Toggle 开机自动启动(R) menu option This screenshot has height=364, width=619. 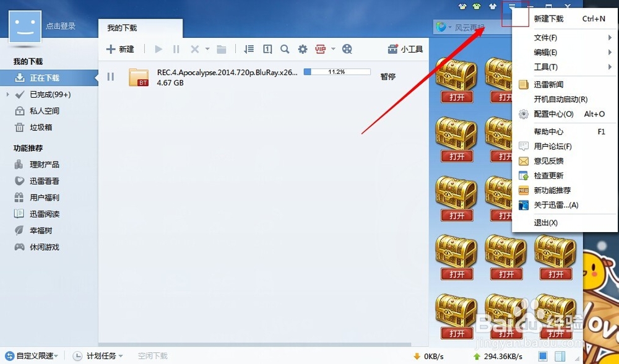pos(565,99)
